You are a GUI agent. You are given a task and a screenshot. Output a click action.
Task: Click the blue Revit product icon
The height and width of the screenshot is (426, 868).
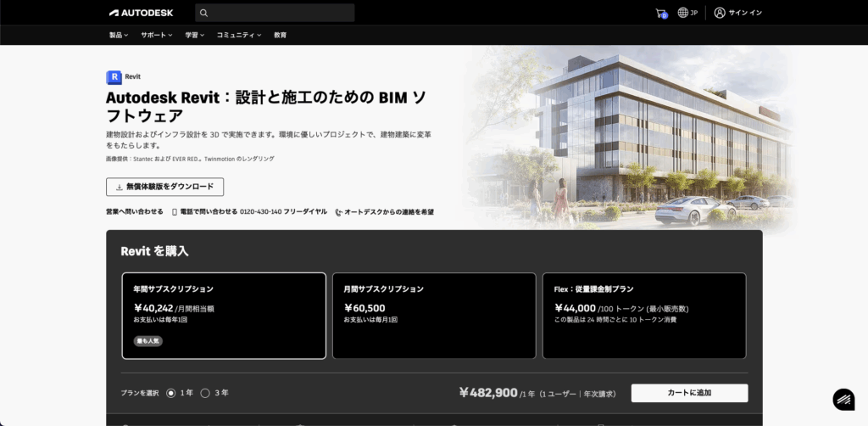pyautogui.click(x=114, y=76)
